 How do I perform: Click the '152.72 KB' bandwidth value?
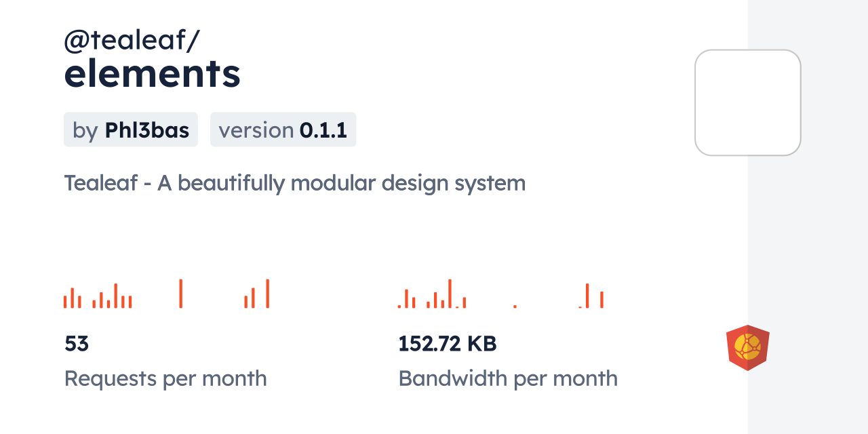[448, 344]
